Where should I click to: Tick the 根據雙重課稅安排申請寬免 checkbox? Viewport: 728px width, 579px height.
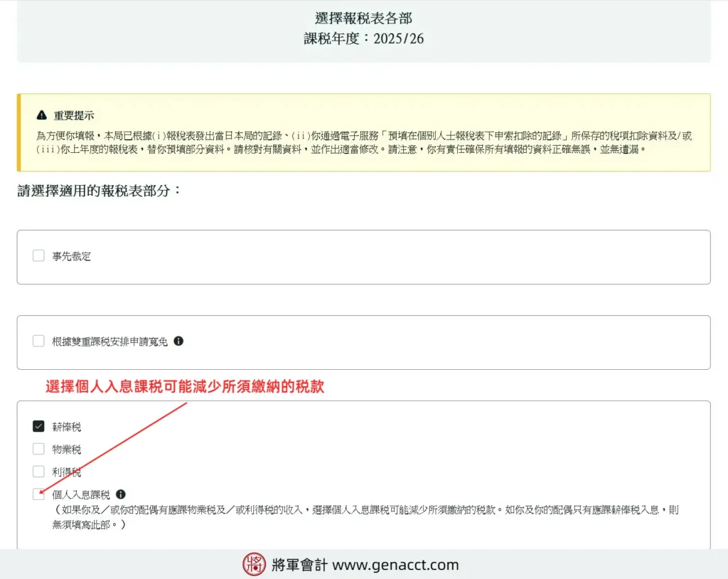point(38,341)
